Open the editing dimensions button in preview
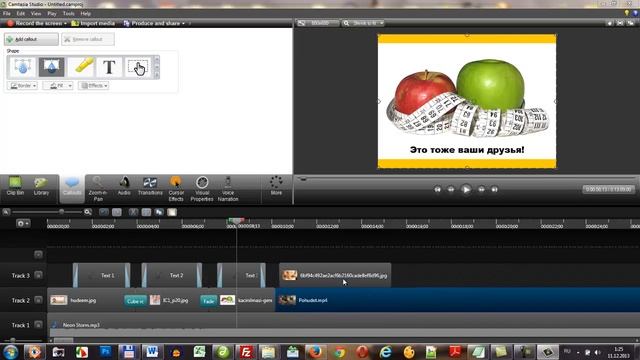This screenshot has height=360, width=640. point(317,23)
